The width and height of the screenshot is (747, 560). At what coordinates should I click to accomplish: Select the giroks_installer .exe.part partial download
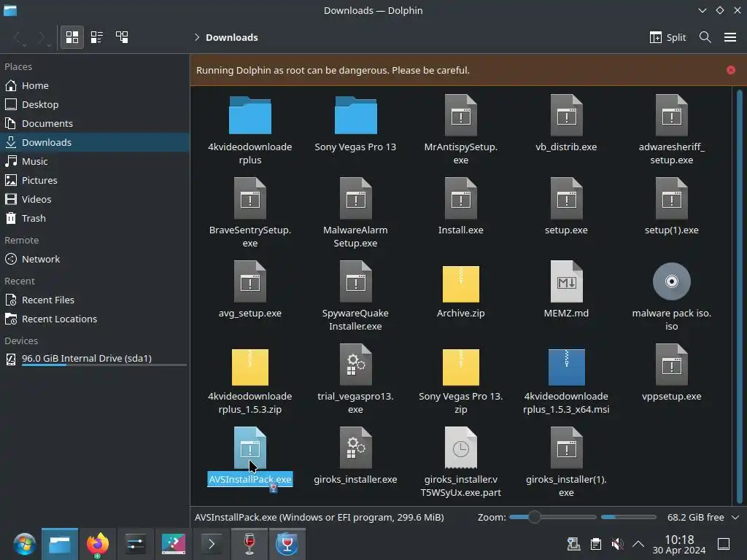461,448
